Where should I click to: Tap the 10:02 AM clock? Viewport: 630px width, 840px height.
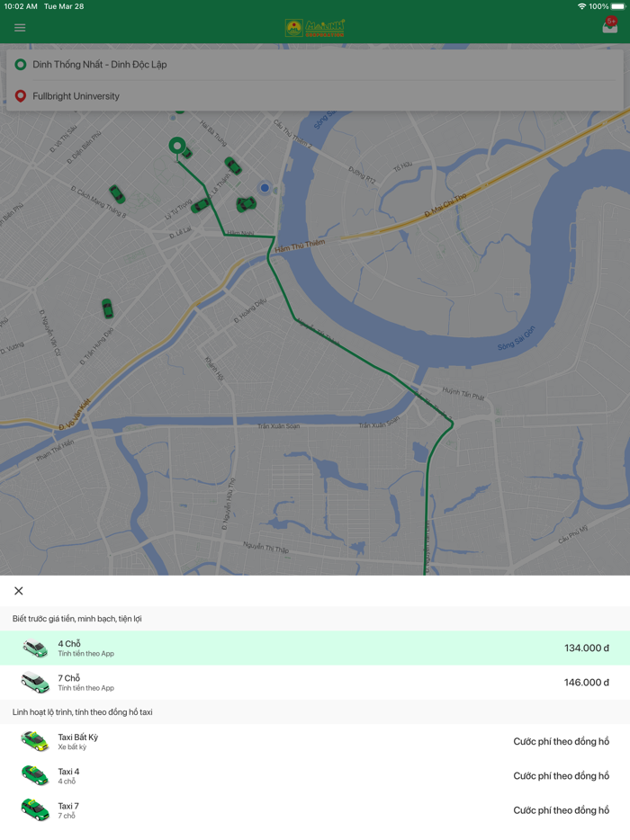point(21,6)
